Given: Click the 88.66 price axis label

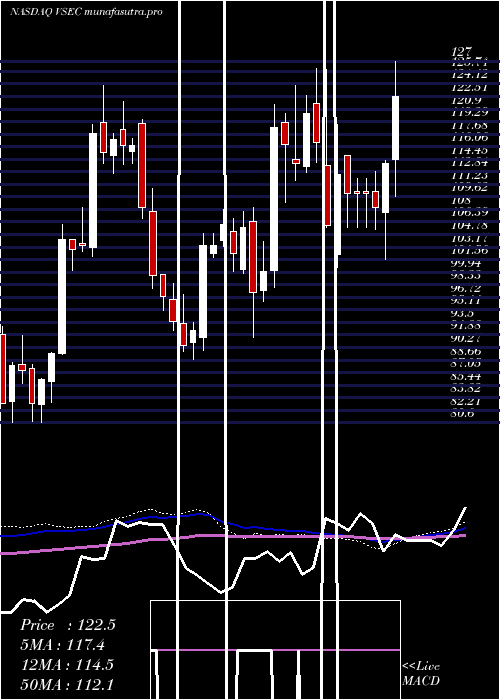Looking at the screenshot, I should (x=467, y=351).
